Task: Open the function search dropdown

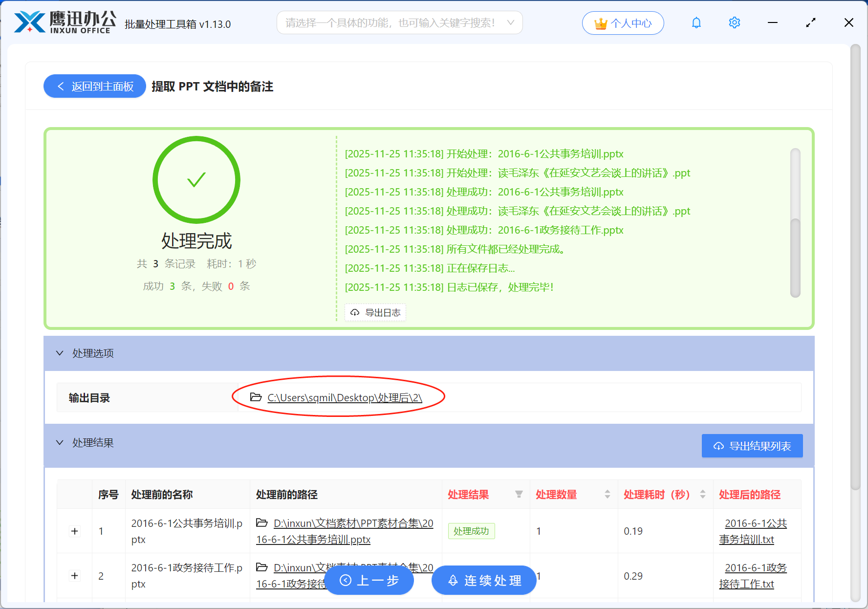Action: [510, 22]
